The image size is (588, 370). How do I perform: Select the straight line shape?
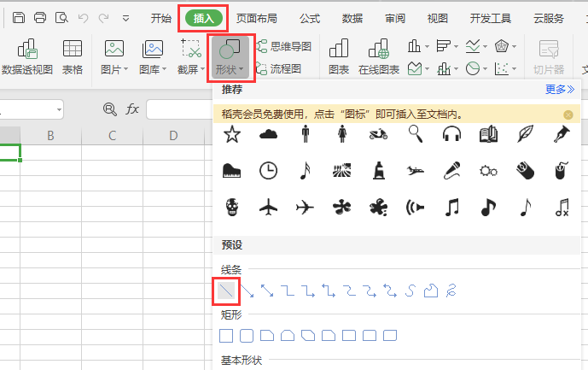226,291
